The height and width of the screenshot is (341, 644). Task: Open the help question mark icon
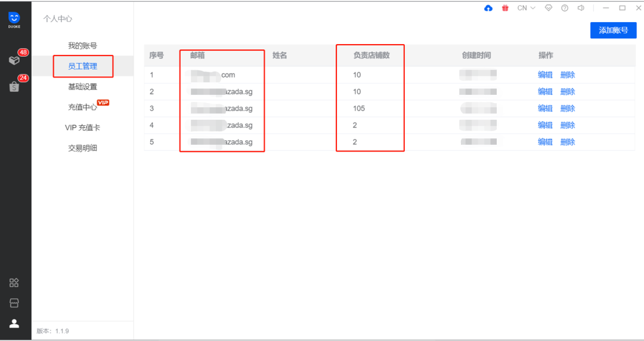(x=564, y=8)
